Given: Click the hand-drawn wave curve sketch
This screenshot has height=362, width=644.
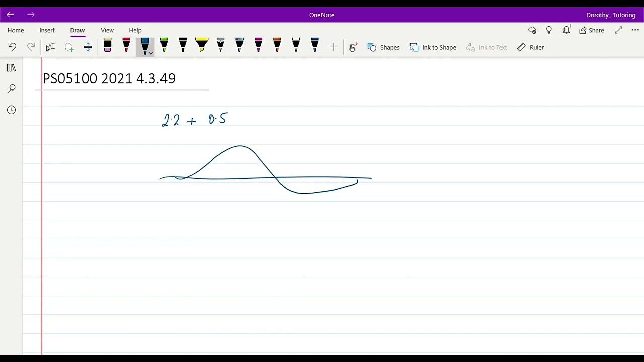Looking at the screenshot, I should tap(266, 170).
